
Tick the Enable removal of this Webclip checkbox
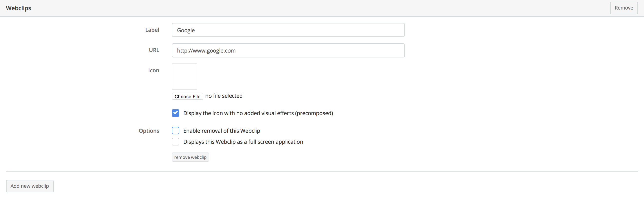coord(176,131)
